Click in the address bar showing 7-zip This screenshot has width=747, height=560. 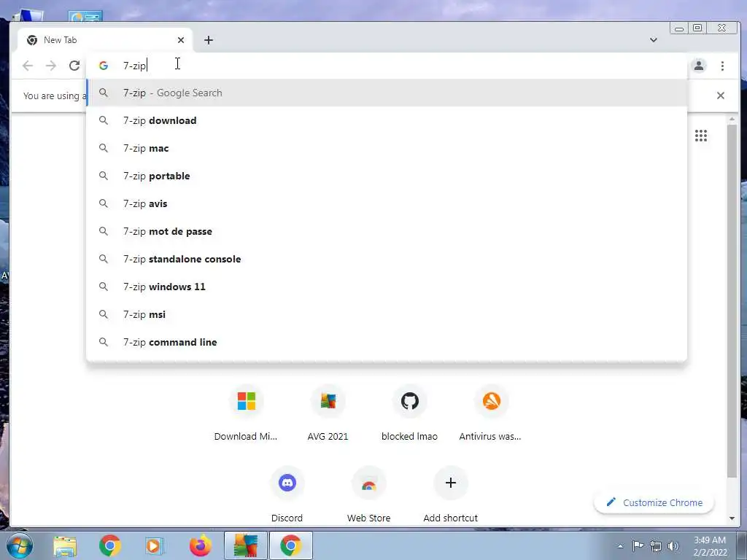[387, 66]
